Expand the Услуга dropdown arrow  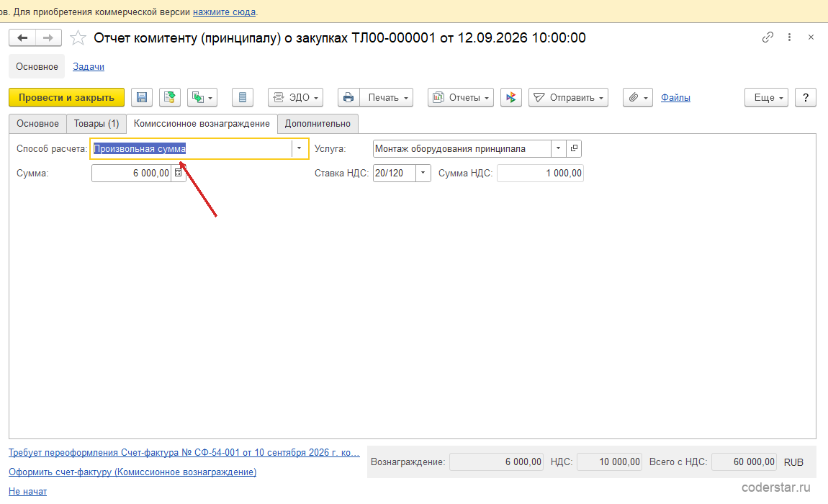pyautogui.click(x=558, y=148)
